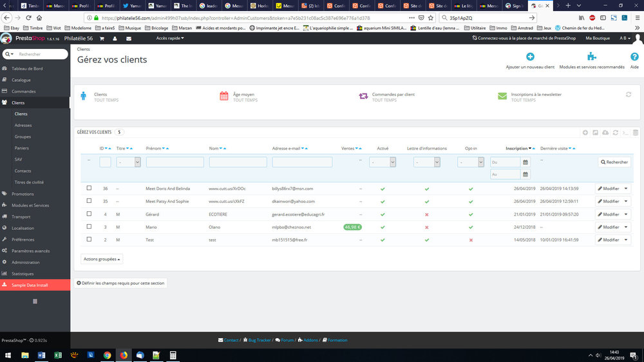Click the envelope icon in top header
Image resolution: width=644 pixels, height=362 pixels.
point(129,38)
